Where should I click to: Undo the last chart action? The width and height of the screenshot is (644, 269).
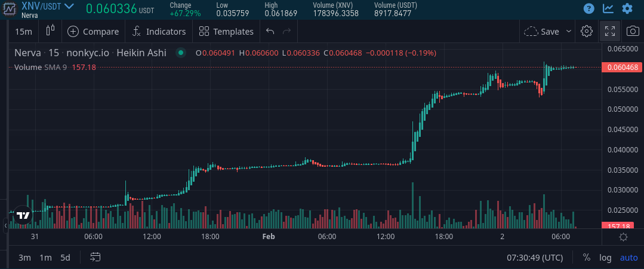tap(270, 32)
